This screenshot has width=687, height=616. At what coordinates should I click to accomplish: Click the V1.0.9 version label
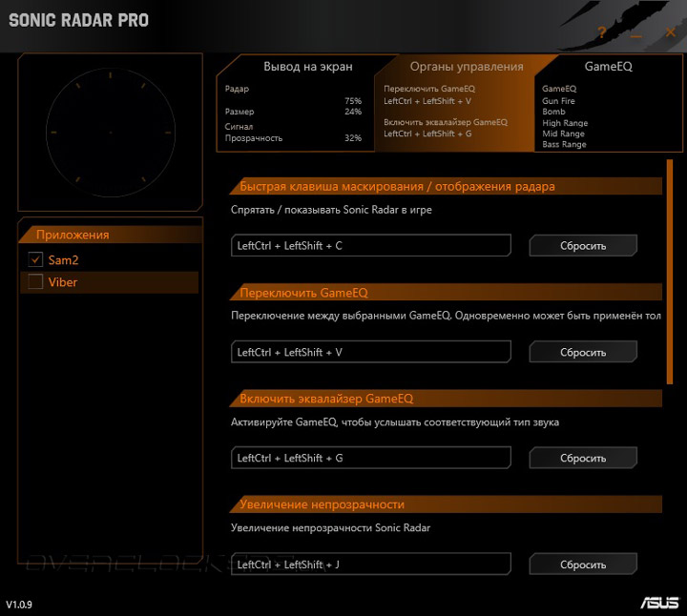coord(19,605)
